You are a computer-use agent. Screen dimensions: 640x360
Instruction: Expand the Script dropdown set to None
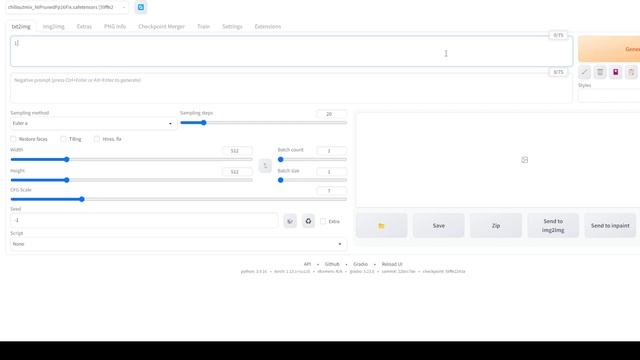pyautogui.click(x=178, y=244)
